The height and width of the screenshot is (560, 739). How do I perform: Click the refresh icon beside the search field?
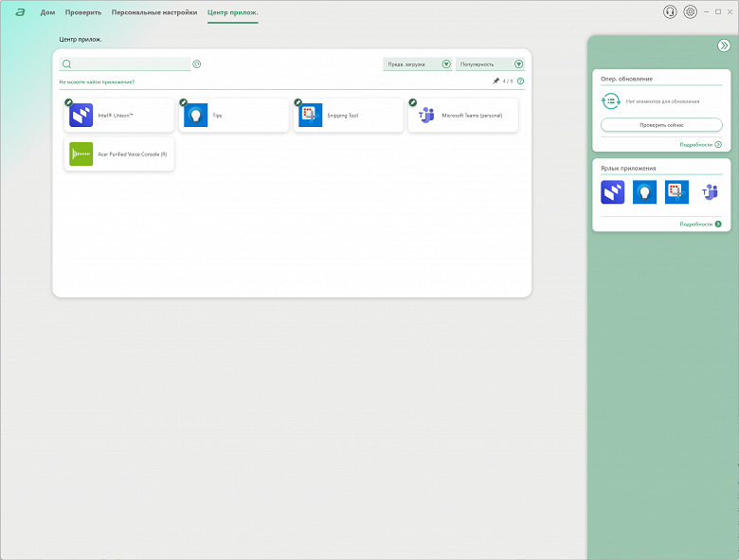click(x=197, y=64)
